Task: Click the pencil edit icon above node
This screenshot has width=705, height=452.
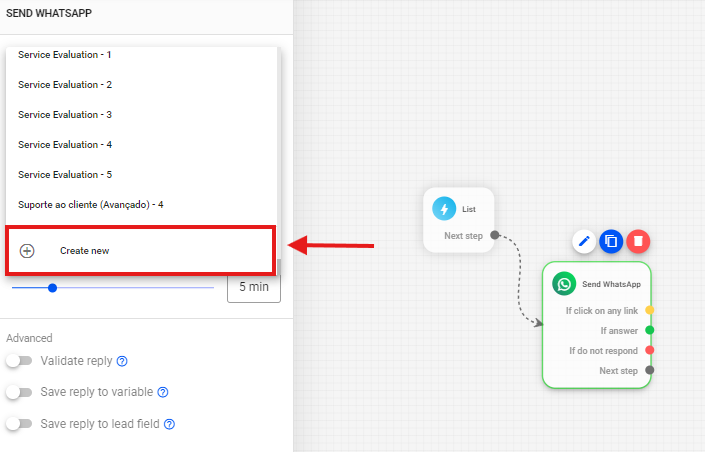Action: click(x=585, y=241)
